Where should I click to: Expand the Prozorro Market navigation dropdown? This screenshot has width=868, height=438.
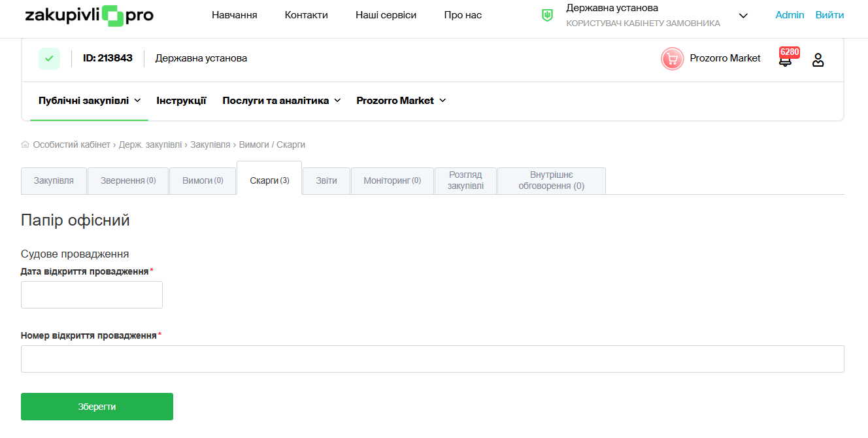tap(401, 101)
